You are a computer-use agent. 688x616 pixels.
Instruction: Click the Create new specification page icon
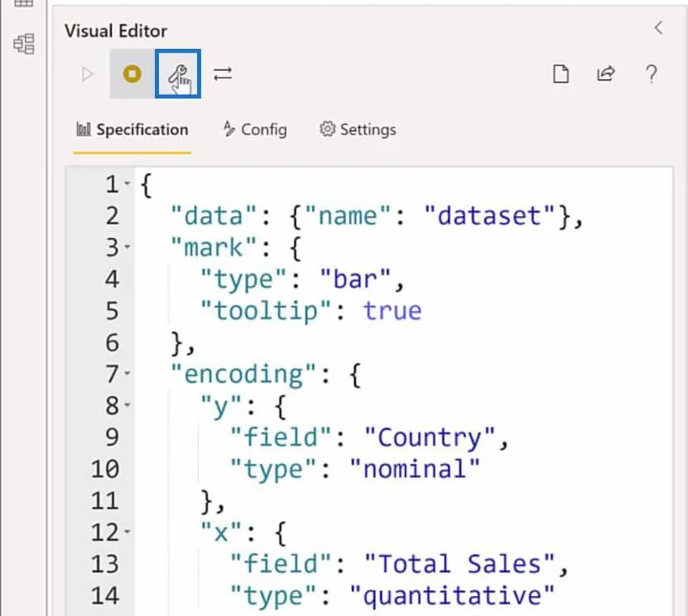click(561, 74)
